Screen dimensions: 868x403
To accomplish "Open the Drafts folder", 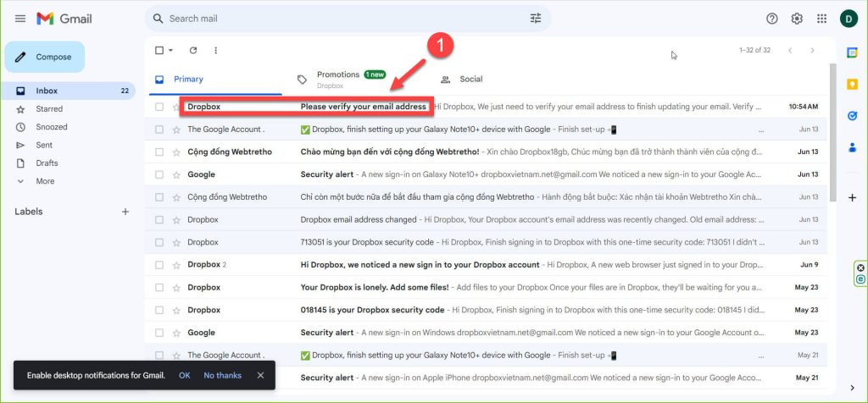I will tap(68, 163).
